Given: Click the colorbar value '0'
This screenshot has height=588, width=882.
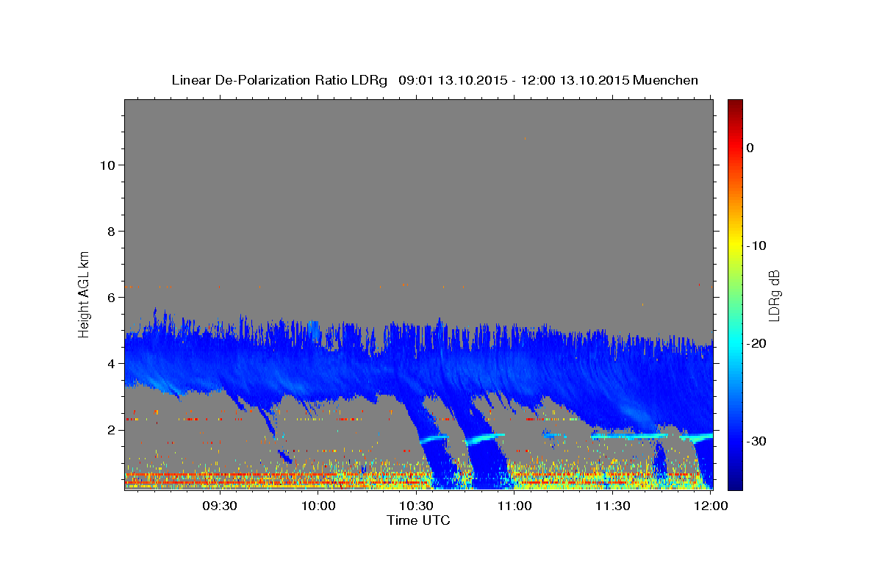Looking at the screenshot, I should point(750,148).
